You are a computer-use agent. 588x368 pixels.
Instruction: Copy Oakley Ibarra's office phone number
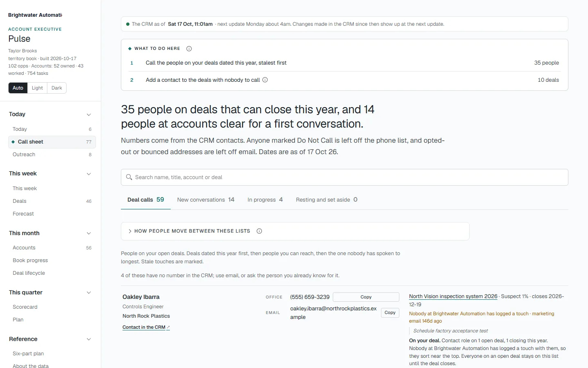(366, 297)
